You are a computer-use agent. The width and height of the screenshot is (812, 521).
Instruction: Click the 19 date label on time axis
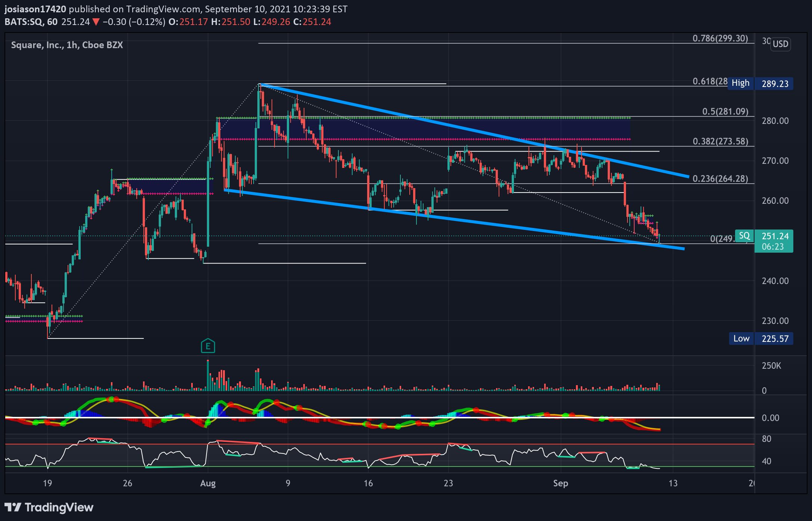47,483
